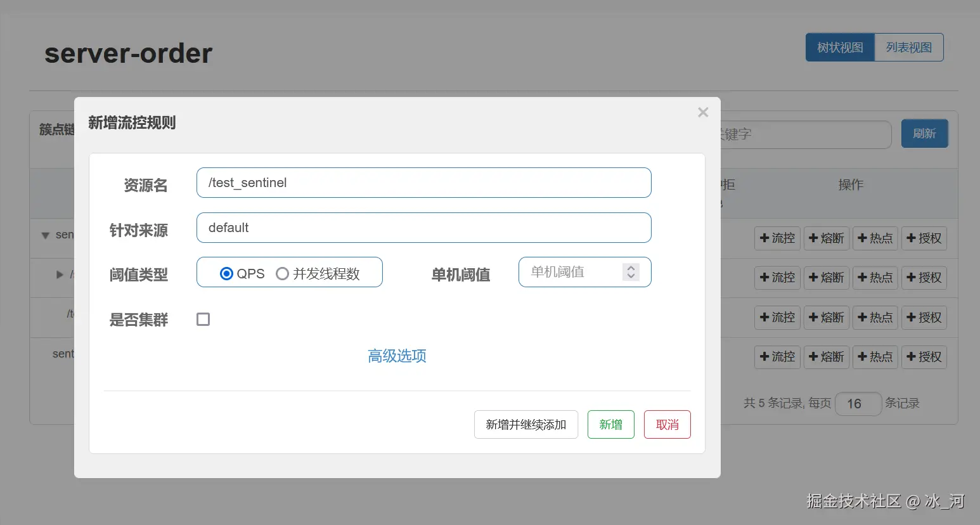Add 熔断 rule in the second row

(827, 278)
